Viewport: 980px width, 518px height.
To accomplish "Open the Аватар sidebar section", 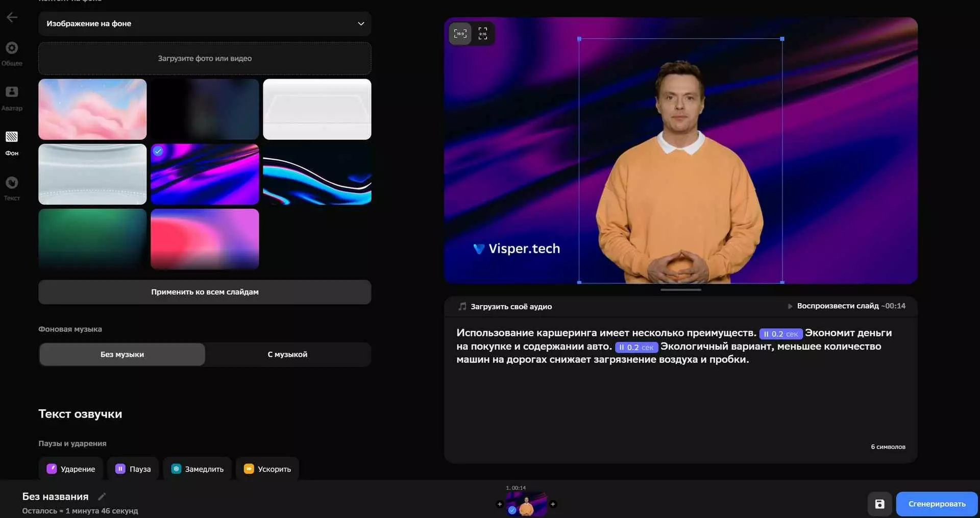I will [x=12, y=98].
